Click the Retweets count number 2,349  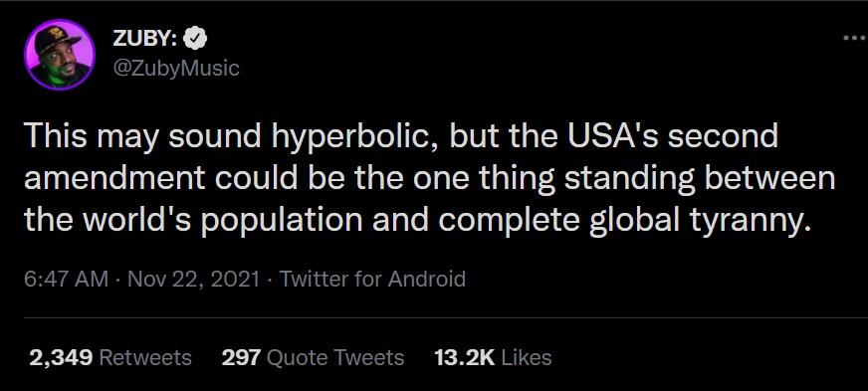[x=61, y=358]
